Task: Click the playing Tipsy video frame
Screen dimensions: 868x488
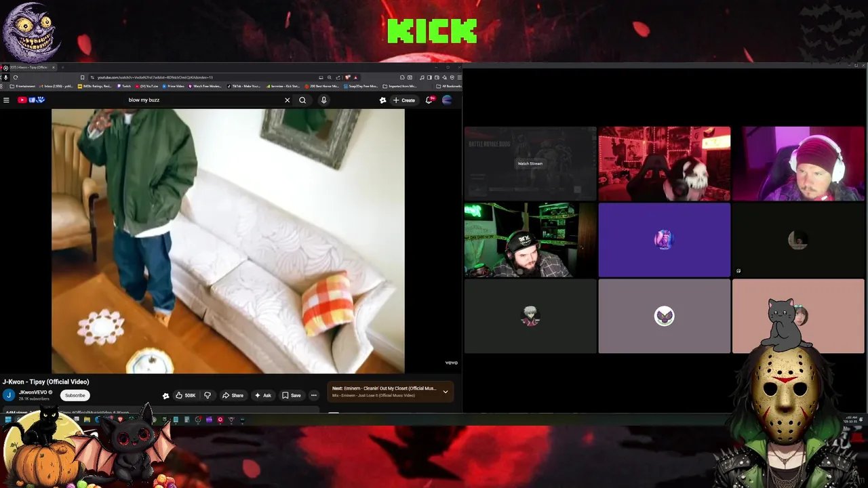Action: click(x=228, y=241)
